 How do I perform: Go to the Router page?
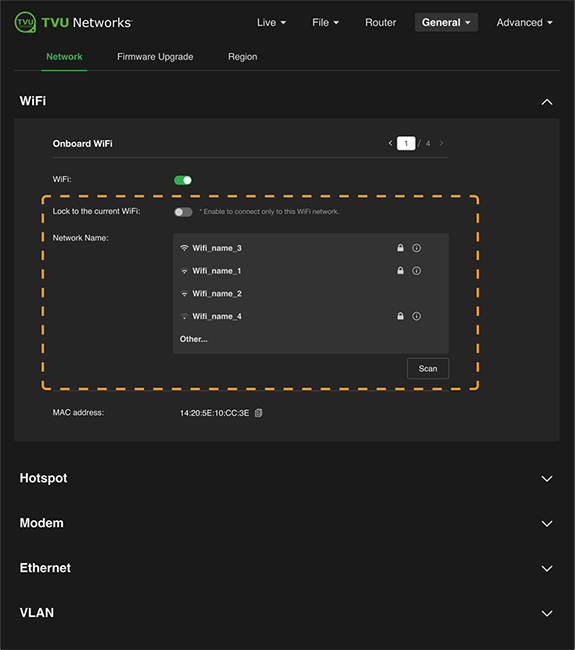pos(380,22)
